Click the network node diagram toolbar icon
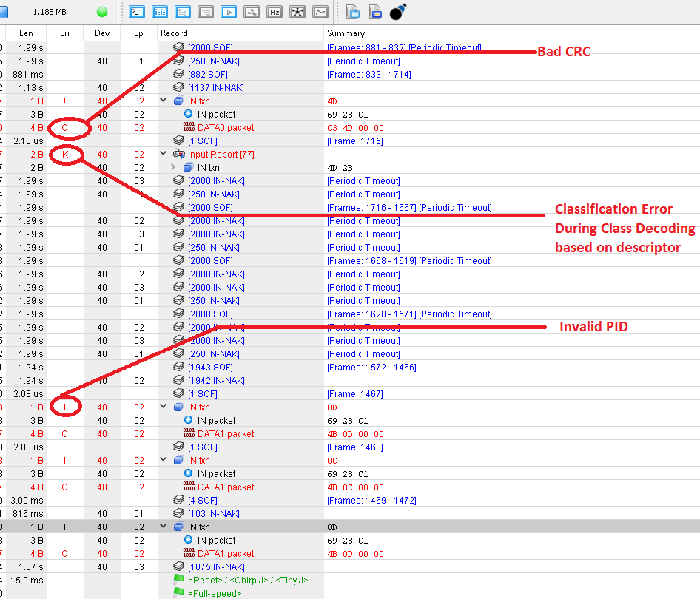The height and width of the screenshot is (599, 700). [297, 12]
